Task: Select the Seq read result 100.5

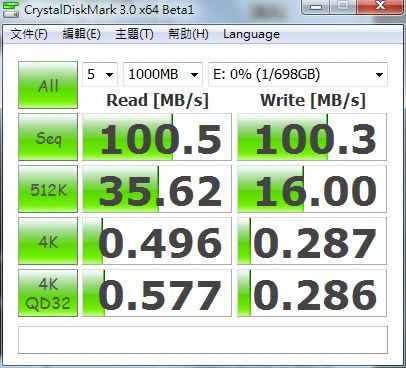Action: (157, 137)
